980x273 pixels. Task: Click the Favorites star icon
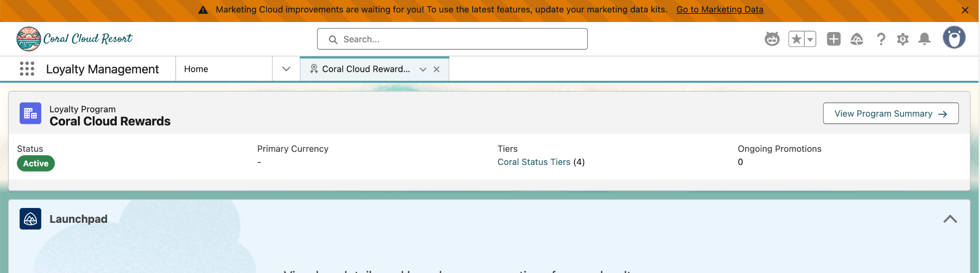tap(796, 39)
